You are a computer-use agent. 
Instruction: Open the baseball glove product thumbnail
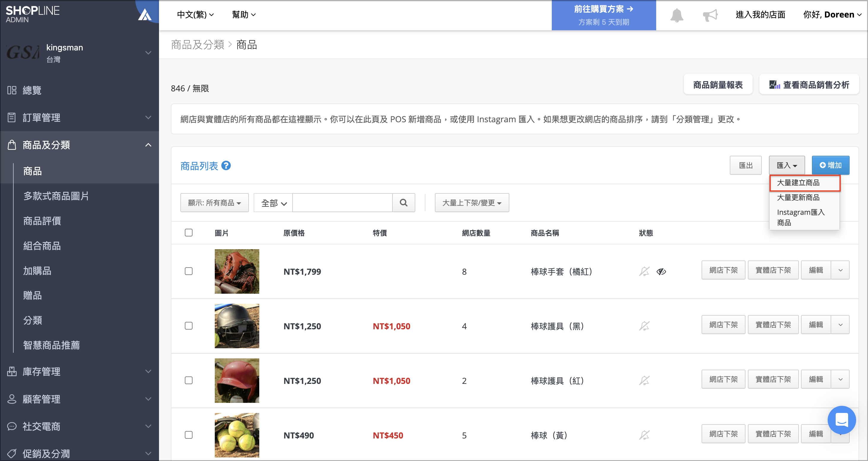pos(237,271)
